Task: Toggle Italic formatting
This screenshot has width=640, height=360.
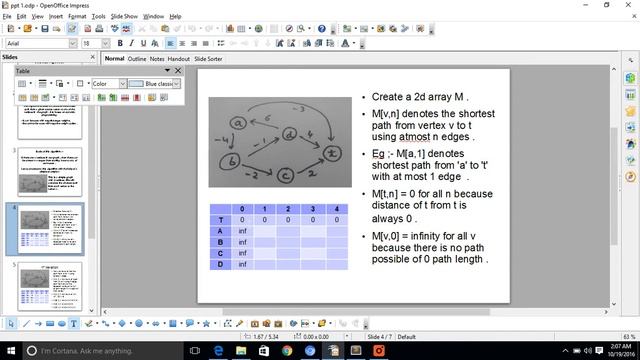Action: click(131, 43)
